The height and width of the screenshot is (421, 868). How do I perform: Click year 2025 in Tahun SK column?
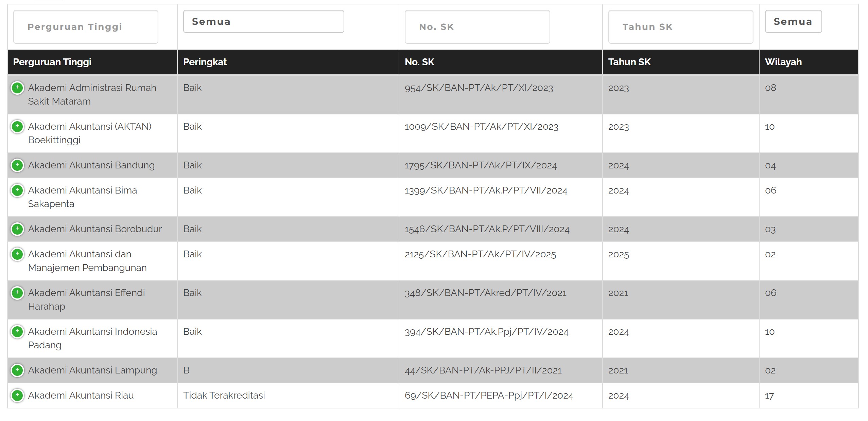click(619, 254)
